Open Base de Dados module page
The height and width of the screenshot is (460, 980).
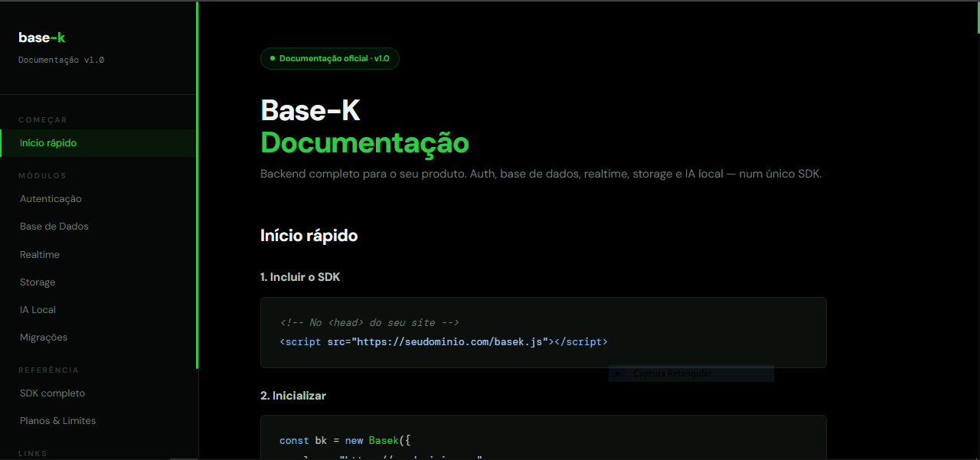[x=54, y=227]
